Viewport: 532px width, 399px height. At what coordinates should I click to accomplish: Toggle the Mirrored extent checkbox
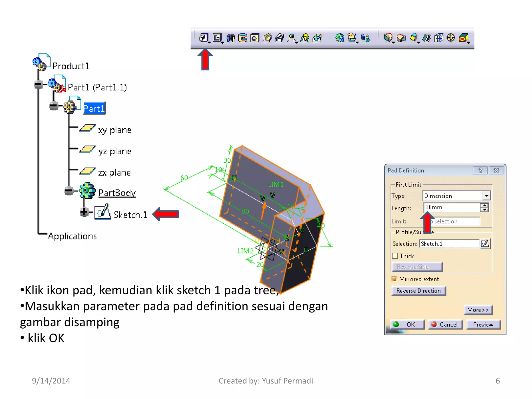click(x=394, y=279)
